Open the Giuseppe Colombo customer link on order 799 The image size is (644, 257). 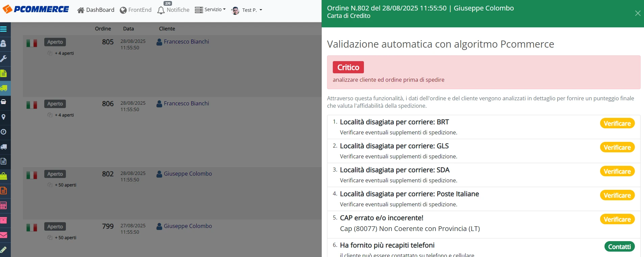coord(188,226)
